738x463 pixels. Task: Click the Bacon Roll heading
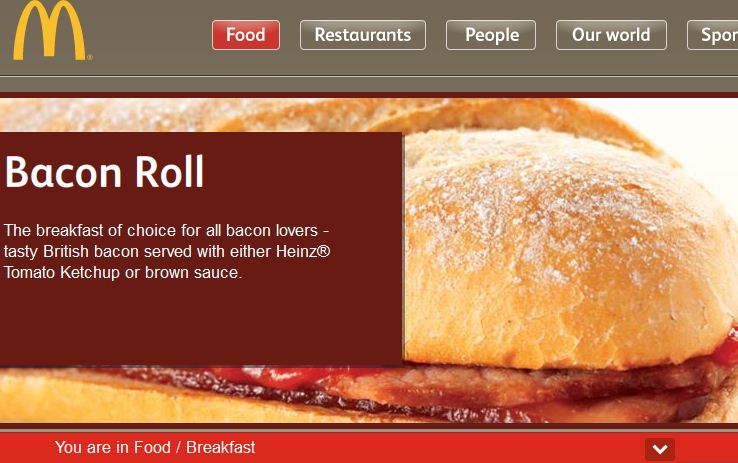[104, 172]
